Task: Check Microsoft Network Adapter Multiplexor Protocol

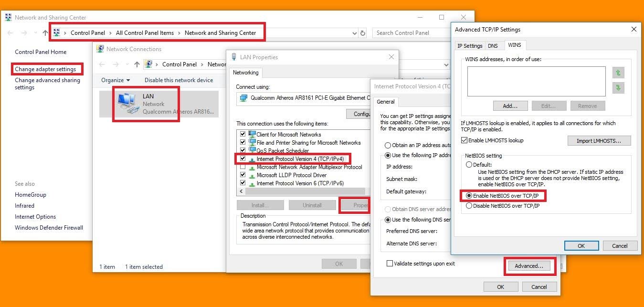Action: [243, 167]
